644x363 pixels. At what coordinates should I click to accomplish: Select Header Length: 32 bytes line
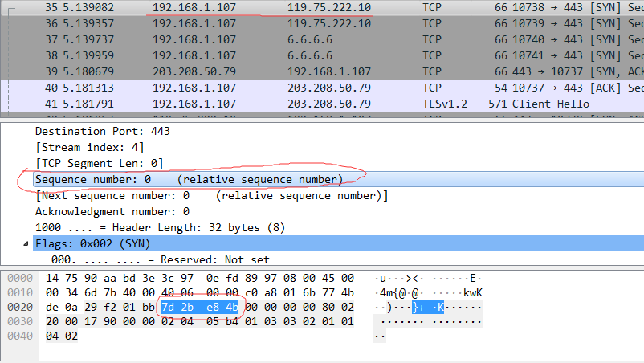click(160, 227)
